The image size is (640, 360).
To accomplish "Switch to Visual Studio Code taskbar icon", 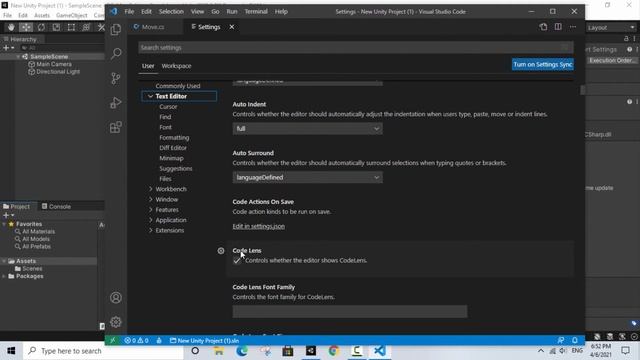I will [380, 351].
